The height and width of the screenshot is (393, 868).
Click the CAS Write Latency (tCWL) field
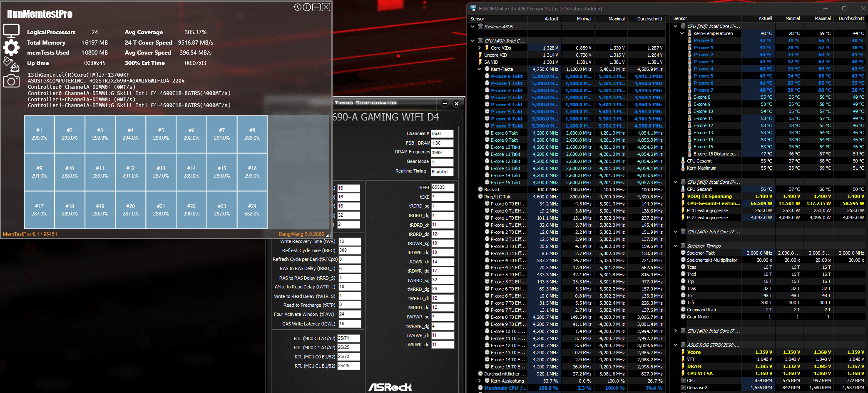(349, 324)
